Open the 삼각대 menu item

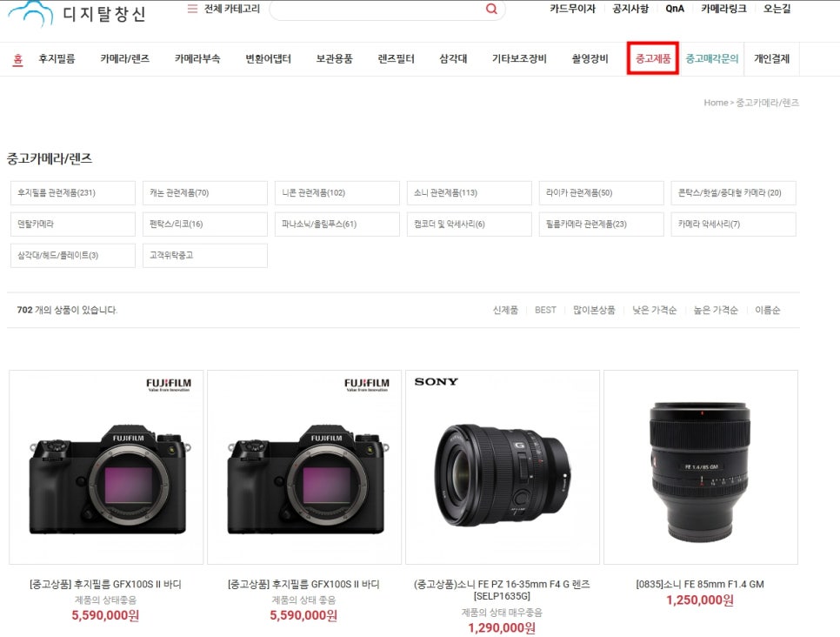coord(453,59)
